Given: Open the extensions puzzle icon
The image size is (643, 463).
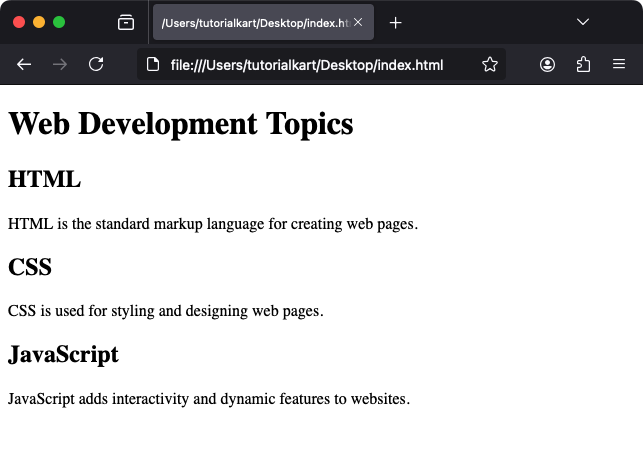Looking at the screenshot, I should (x=583, y=64).
